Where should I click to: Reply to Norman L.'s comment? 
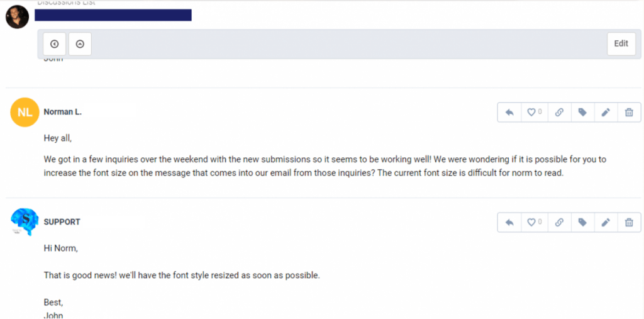tap(509, 112)
